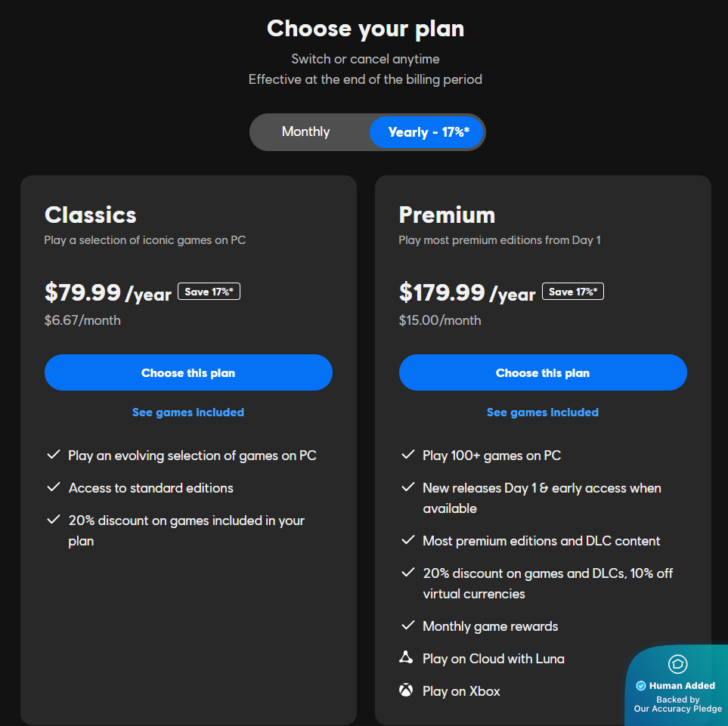Click checkmark beside Monthly game rewards
Viewport: 728px width, 726px height.
[x=408, y=626]
